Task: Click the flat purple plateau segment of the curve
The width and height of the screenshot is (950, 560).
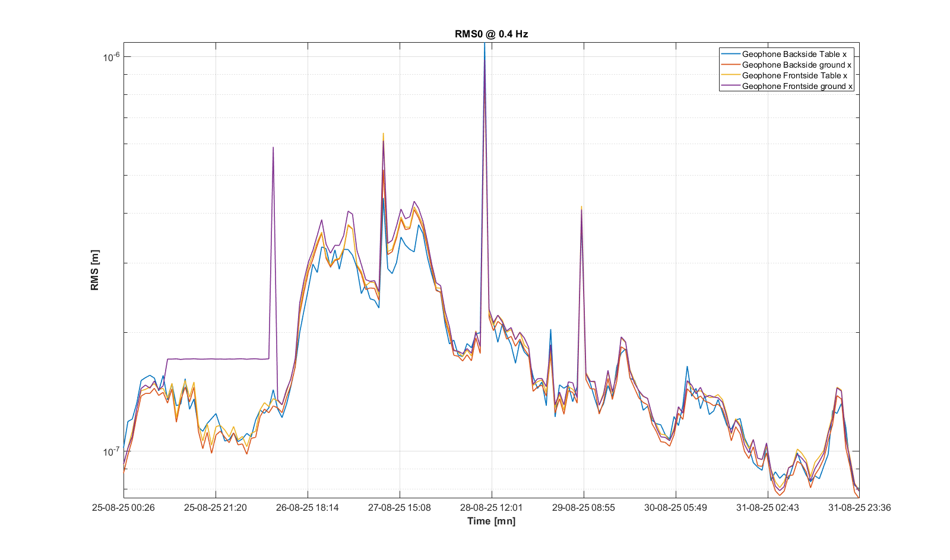Action: tap(220, 359)
